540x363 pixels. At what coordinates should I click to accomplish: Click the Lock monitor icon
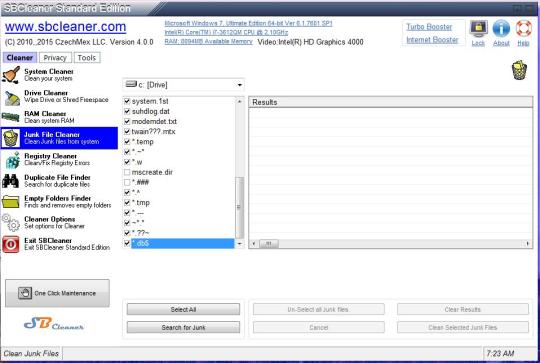coord(478,29)
